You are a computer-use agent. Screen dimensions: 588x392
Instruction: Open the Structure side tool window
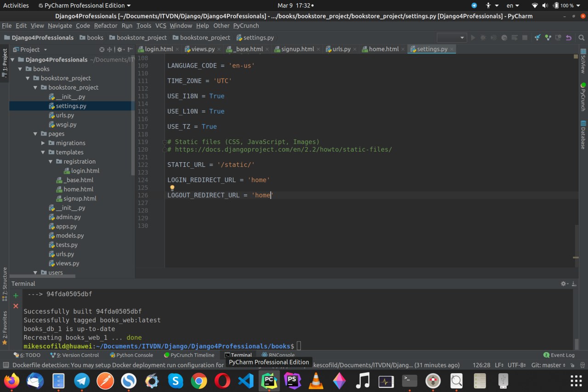point(5,284)
